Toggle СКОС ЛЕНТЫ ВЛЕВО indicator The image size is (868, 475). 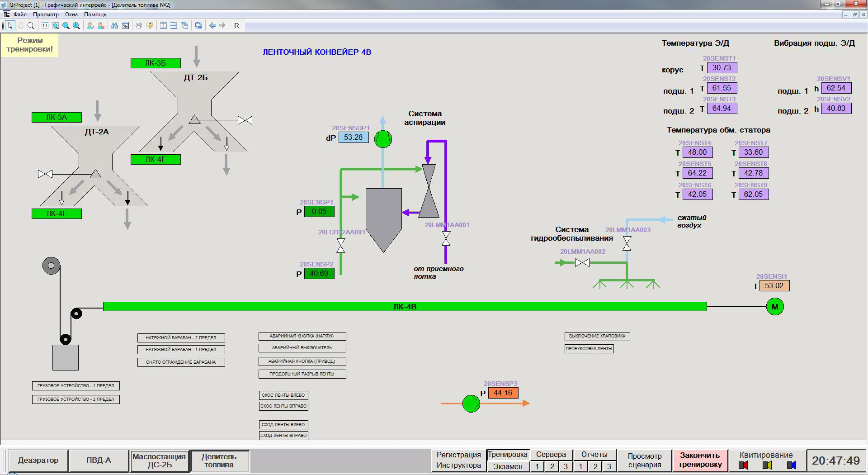283,395
